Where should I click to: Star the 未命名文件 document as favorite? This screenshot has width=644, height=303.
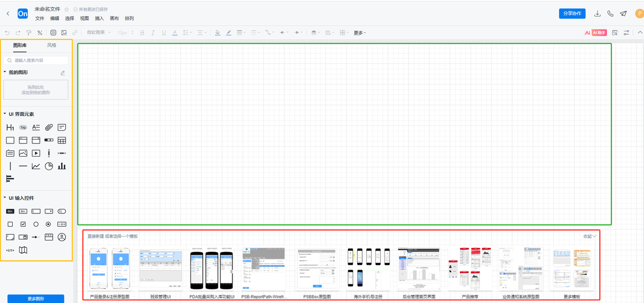[x=66, y=10]
